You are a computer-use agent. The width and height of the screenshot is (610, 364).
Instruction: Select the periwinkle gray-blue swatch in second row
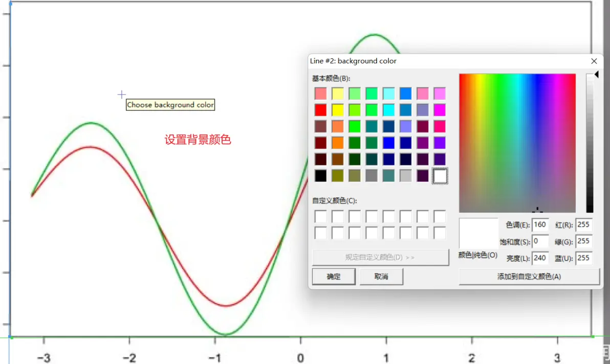[423, 110]
